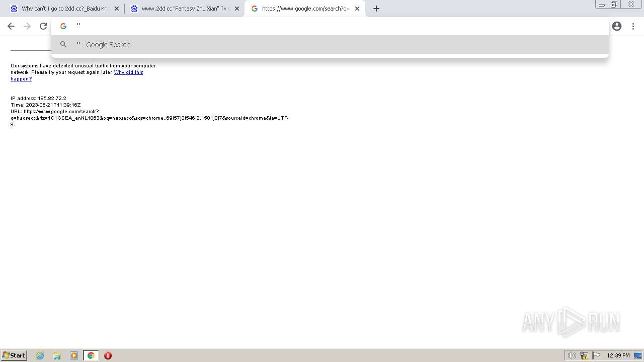
Task: Minimize the Chrome window
Action: pos(602,5)
